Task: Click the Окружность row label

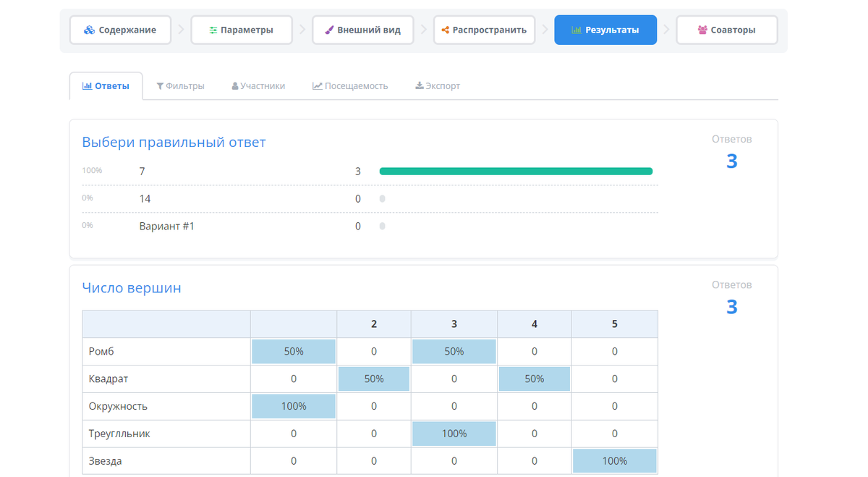Action: [x=118, y=407]
